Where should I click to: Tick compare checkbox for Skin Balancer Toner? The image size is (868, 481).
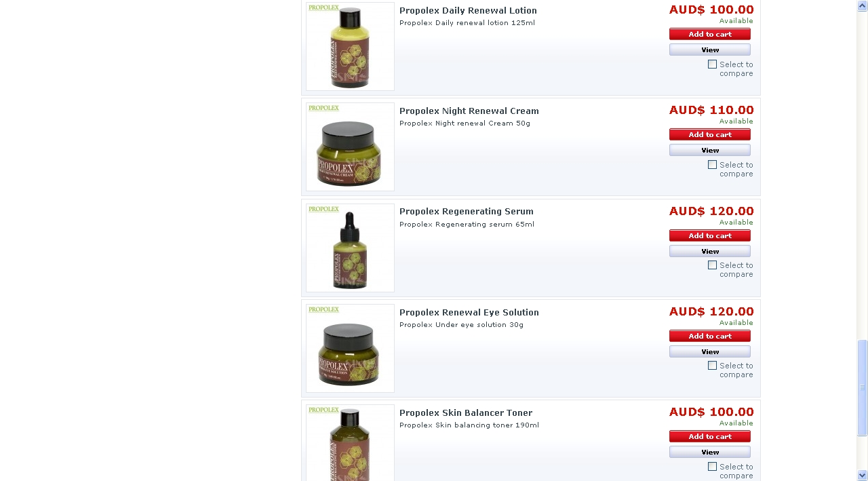pyautogui.click(x=712, y=467)
